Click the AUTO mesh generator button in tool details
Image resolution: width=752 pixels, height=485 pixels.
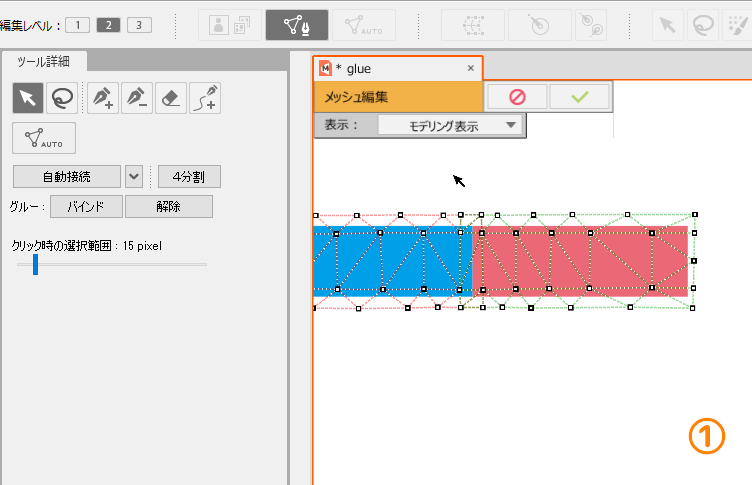[x=44, y=138]
